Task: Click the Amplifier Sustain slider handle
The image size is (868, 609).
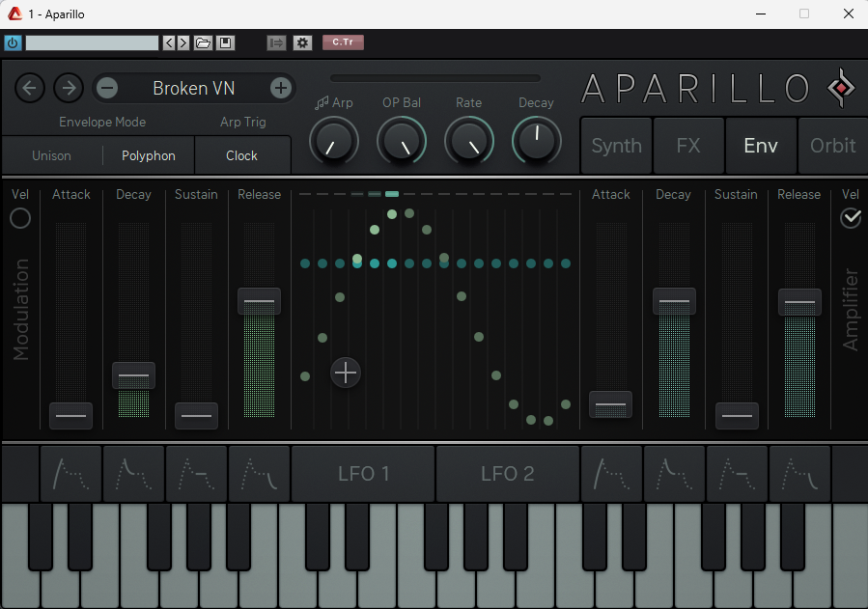Action: coord(737,415)
